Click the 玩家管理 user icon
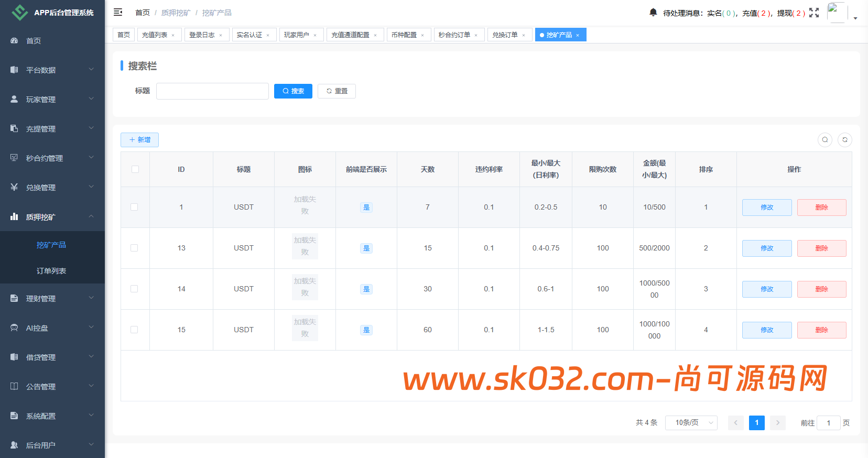Image resolution: width=868 pixels, height=458 pixels. click(14, 99)
